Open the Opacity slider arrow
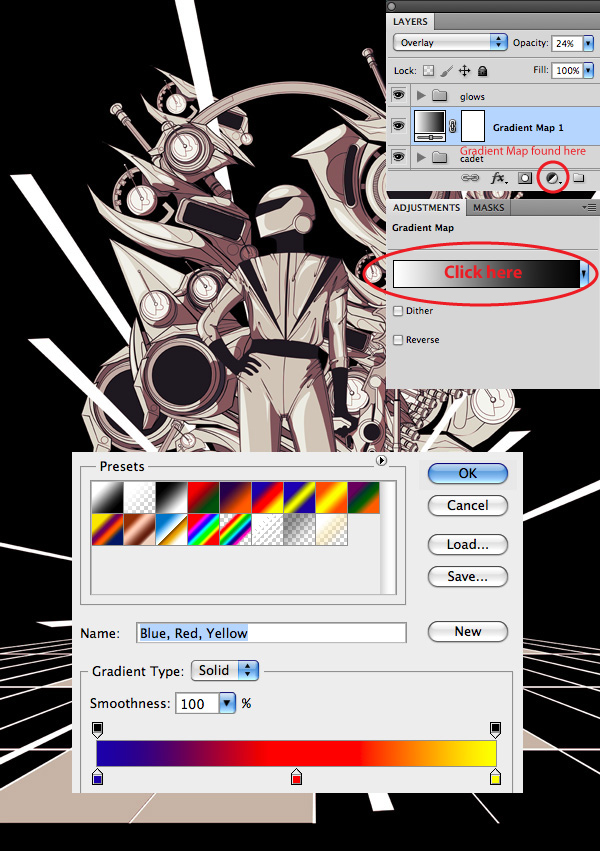Screen dimensions: 600x851 click(589, 43)
